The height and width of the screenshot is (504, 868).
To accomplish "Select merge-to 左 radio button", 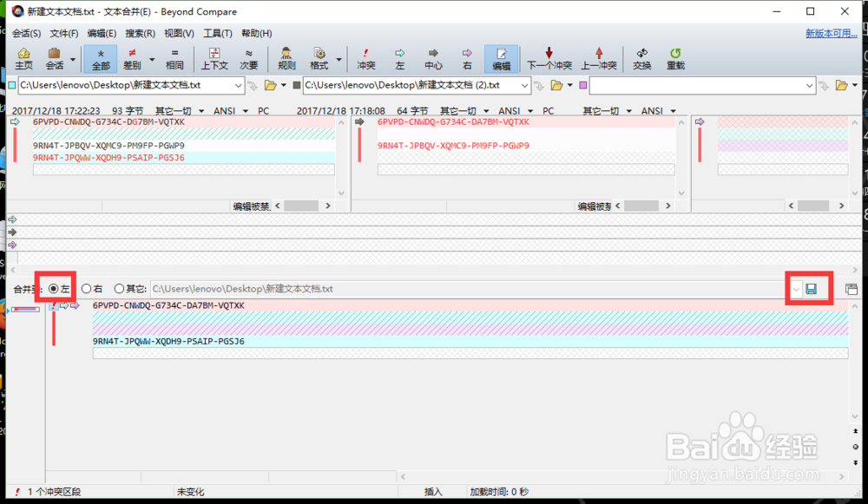I will click(54, 289).
